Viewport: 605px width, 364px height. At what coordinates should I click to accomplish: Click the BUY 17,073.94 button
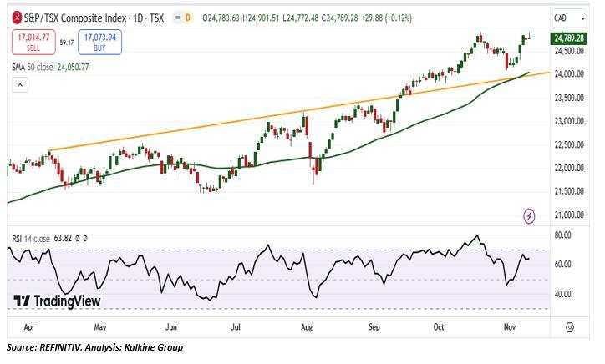[100, 42]
